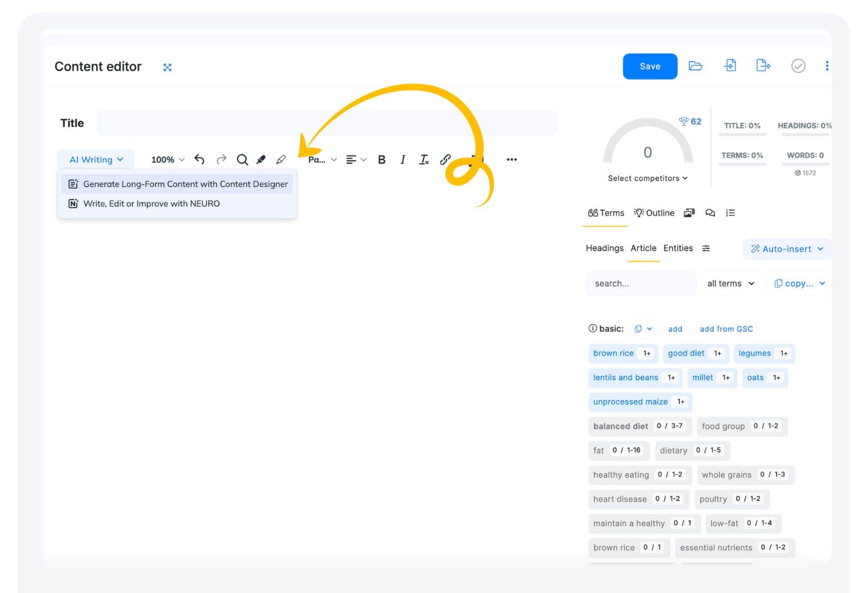Open the all terms filter dropdown
This screenshot has height=593, width=868.
click(731, 283)
